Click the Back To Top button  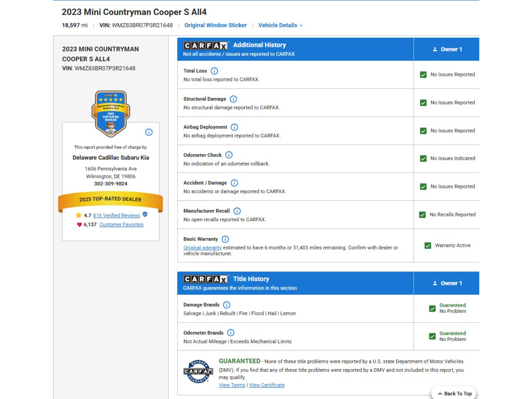pyautogui.click(x=454, y=393)
